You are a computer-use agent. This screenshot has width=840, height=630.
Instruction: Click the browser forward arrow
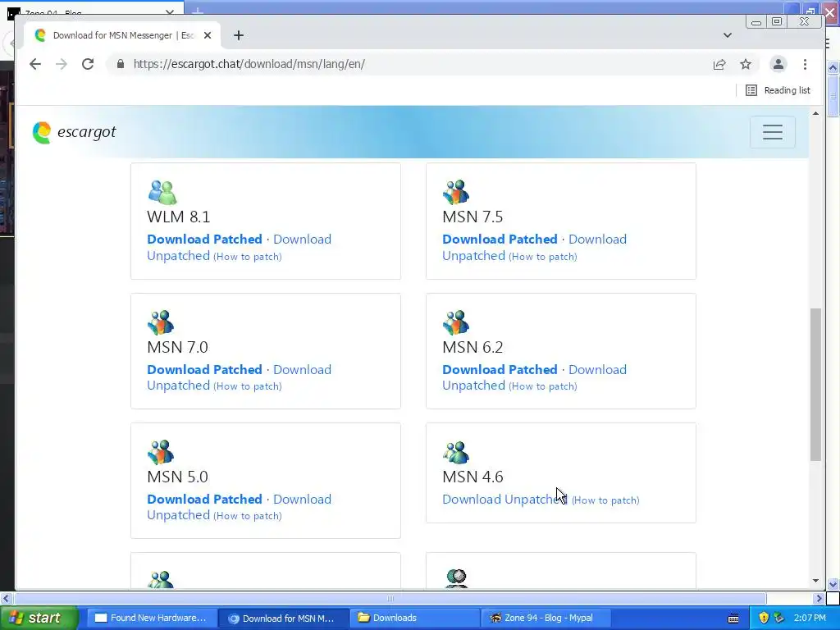pyautogui.click(x=61, y=64)
